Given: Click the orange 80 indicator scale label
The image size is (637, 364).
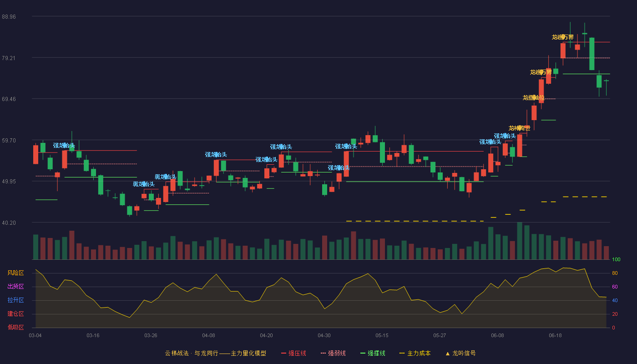Looking at the screenshot, I should point(615,273).
